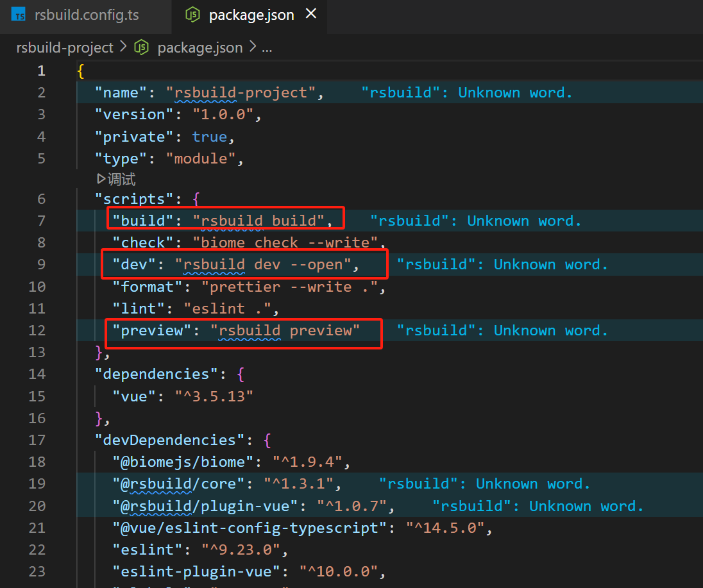
Task: Place cursor on "name" key
Action: click(121, 93)
